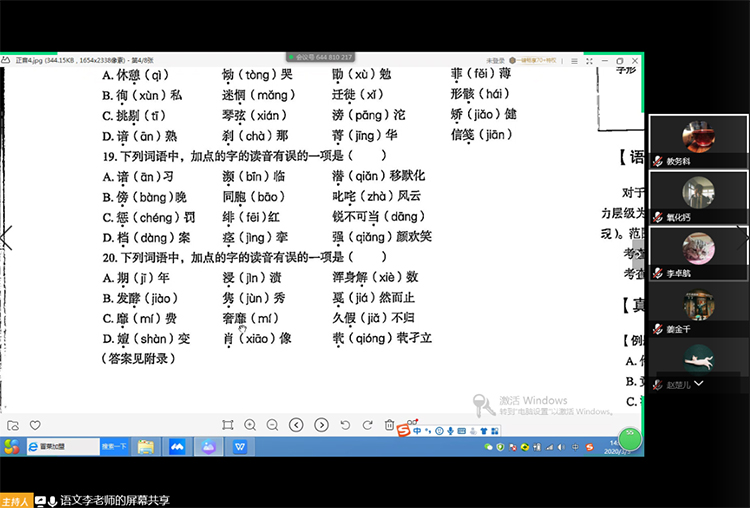Rotate image clockwise
Image resolution: width=750 pixels, height=508 pixels.
click(366, 425)
